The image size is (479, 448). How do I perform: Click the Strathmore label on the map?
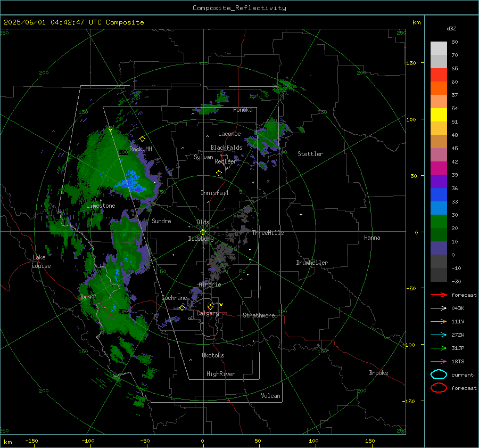click(x=259, y=315)
